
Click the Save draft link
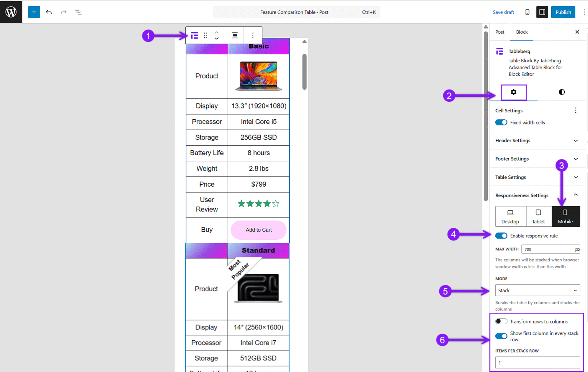click(x=503, y=12)
